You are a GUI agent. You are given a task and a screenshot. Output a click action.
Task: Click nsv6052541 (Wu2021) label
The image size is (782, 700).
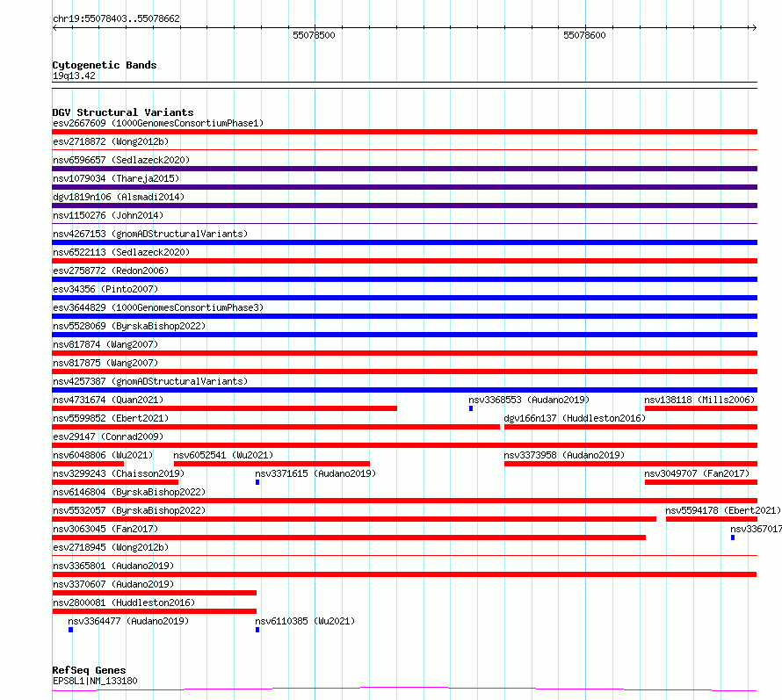pyautogui.click(x=223, y=455)
